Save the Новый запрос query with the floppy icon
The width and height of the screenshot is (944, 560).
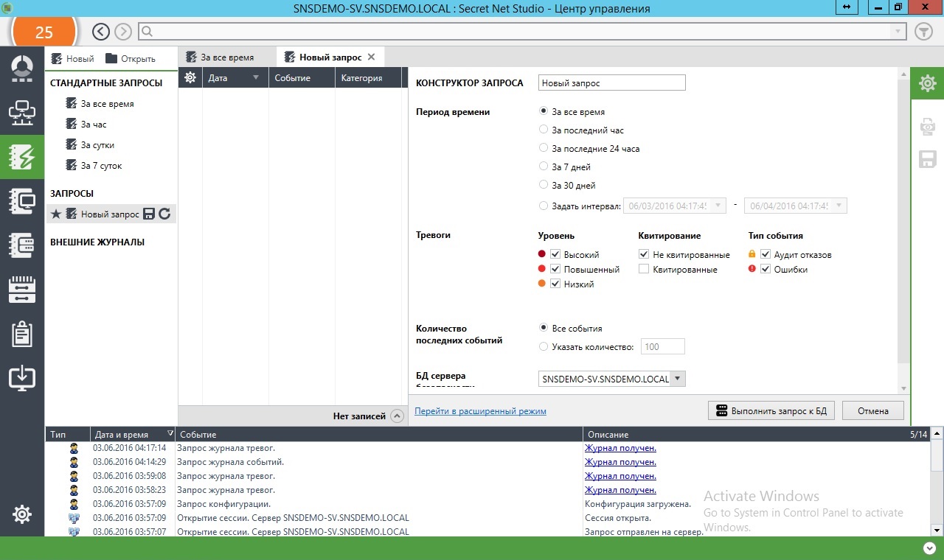[x=149, y=214]
